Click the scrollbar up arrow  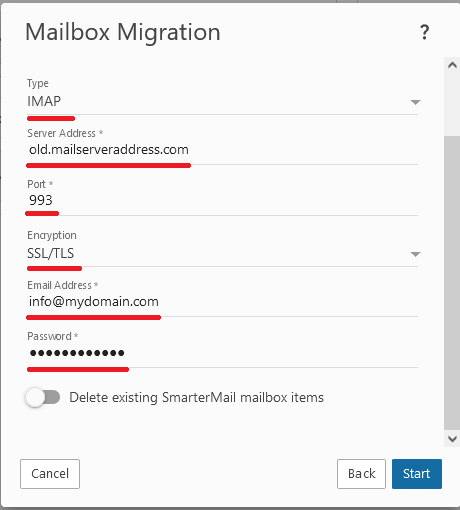click(x=452, y=65)
